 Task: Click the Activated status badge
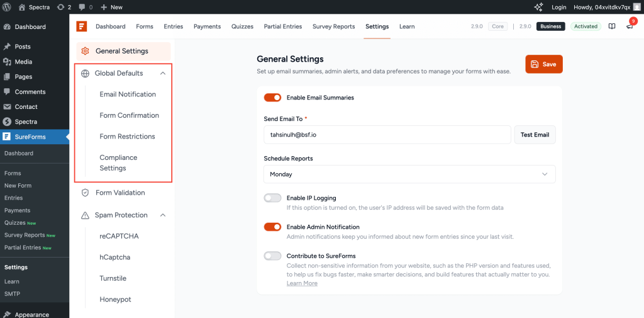coord(586,26)
